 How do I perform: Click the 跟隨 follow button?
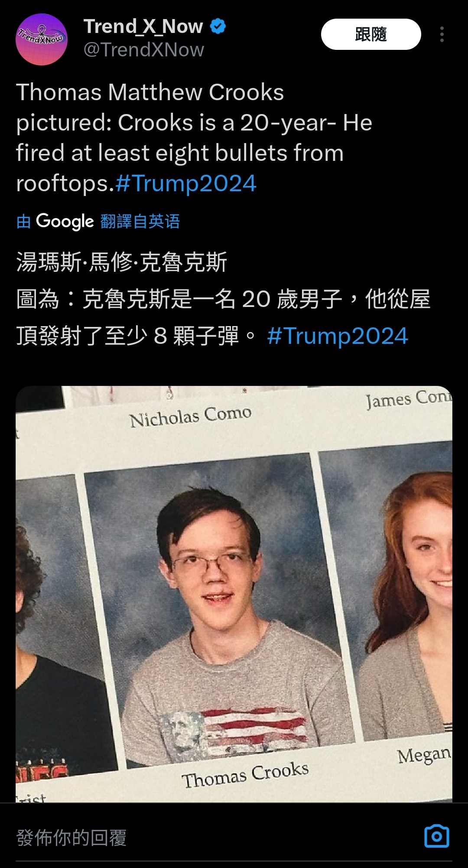pos(371,34)
